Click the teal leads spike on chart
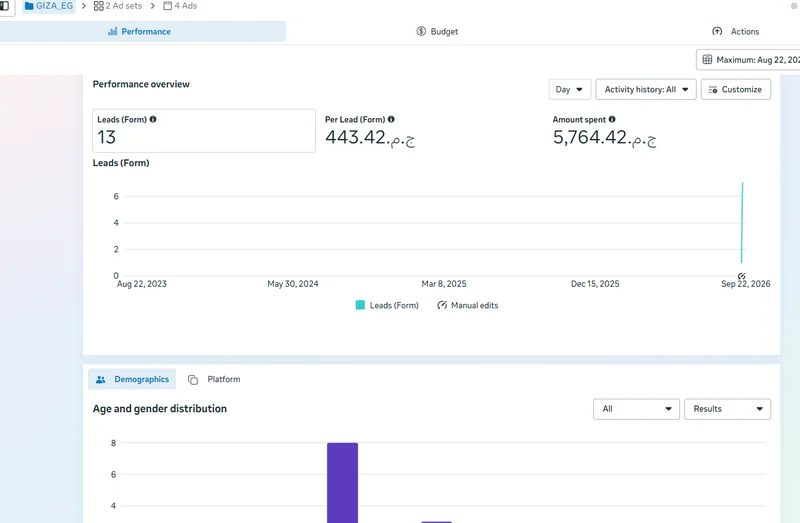 (742, 222)
